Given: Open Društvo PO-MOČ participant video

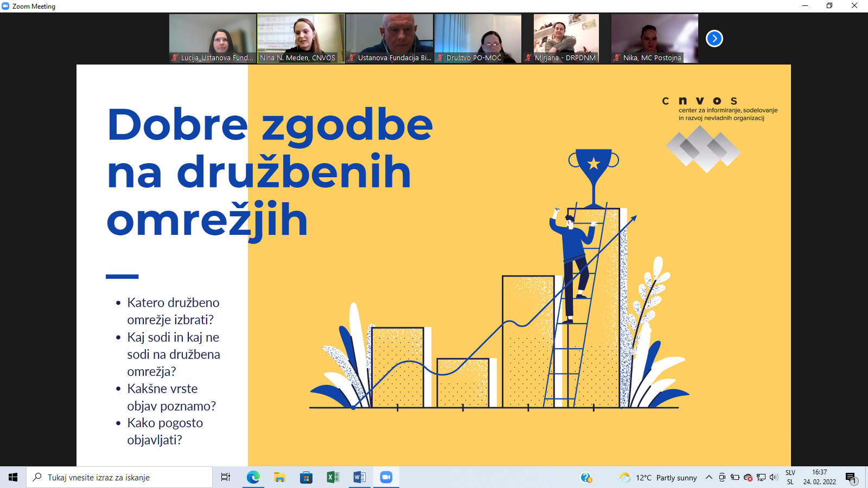Looking at the screenshot, I should pyautogui.click(x=477, y=38).
